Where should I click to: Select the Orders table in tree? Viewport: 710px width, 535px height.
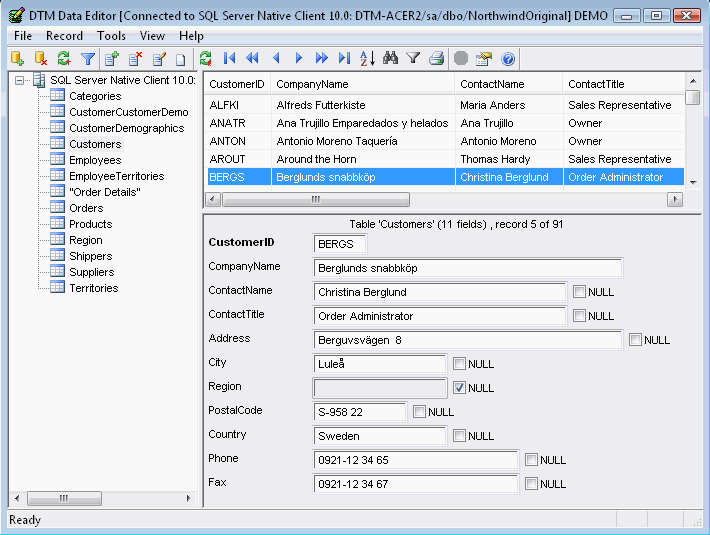coord(86,208)
